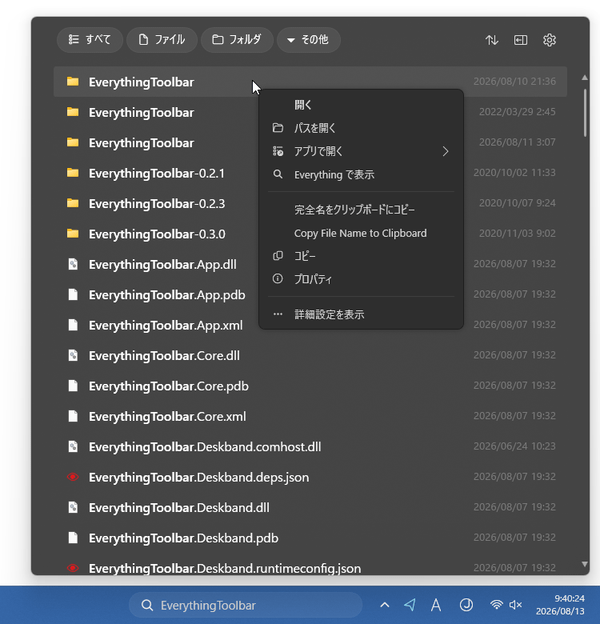Open settings via the gear icon

tap(549, 40)
